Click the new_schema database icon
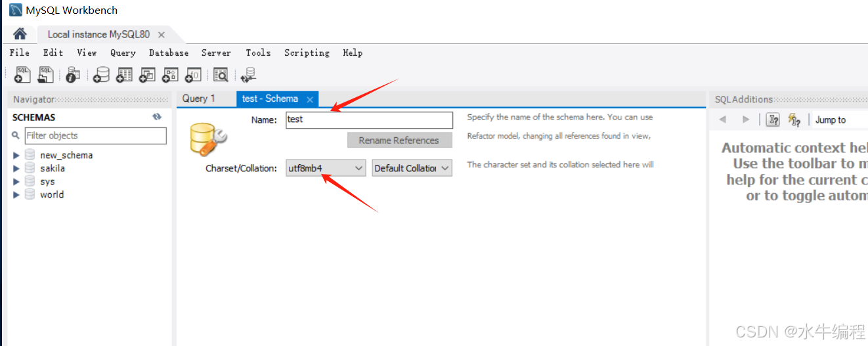The image size is (868, 346). [x=30, y=155]
